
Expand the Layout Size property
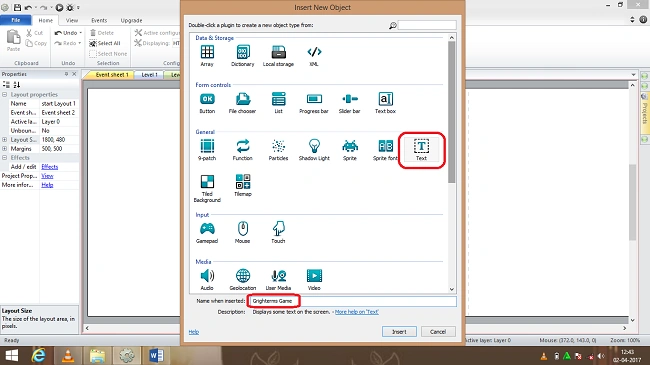tap(5, 140)
